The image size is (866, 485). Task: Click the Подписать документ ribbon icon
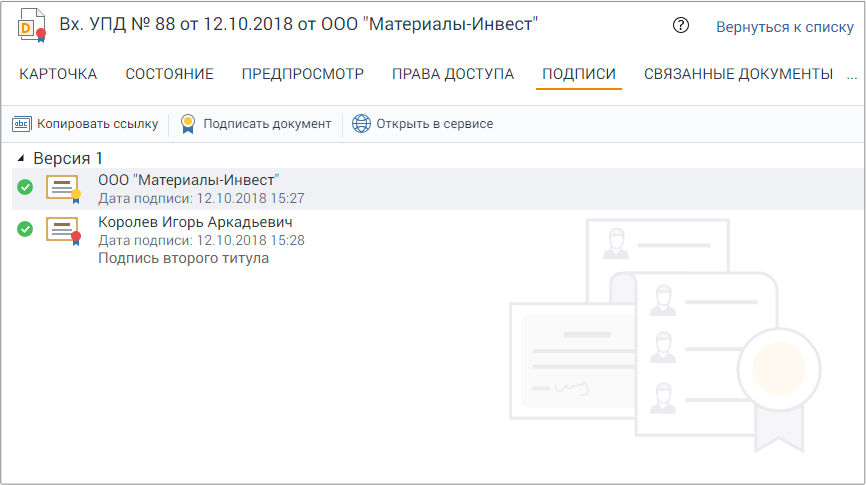188,124
